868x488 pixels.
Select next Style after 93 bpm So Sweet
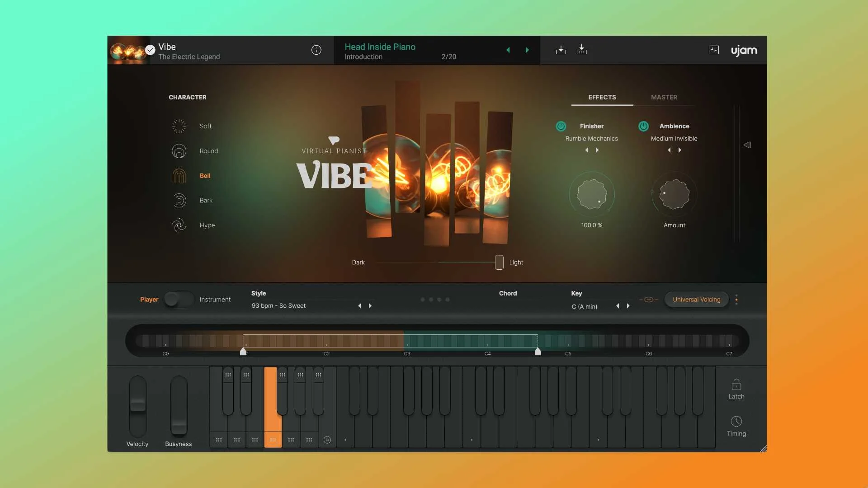pos(370,306)
